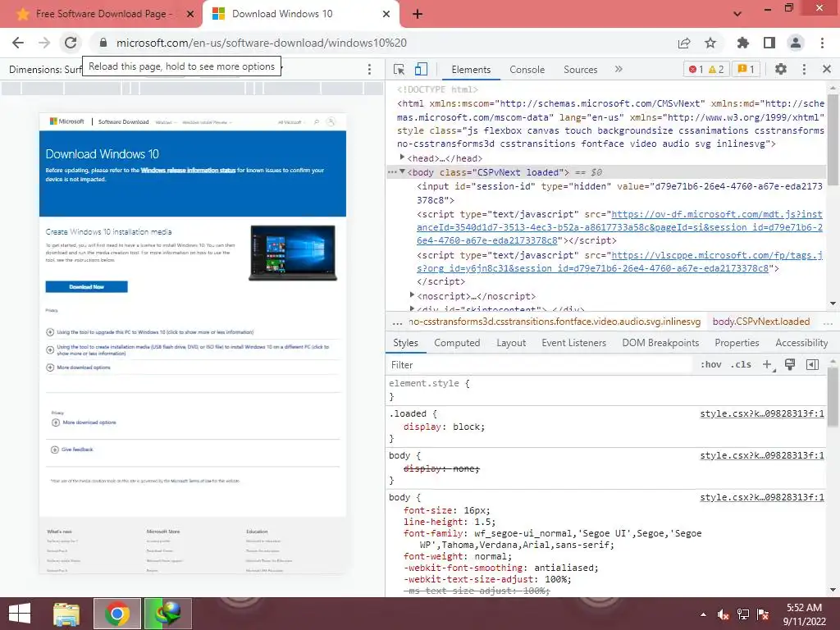Open the Computed pane tab
This screenshot has height=630, width=840.
click(x=457, y=343)
